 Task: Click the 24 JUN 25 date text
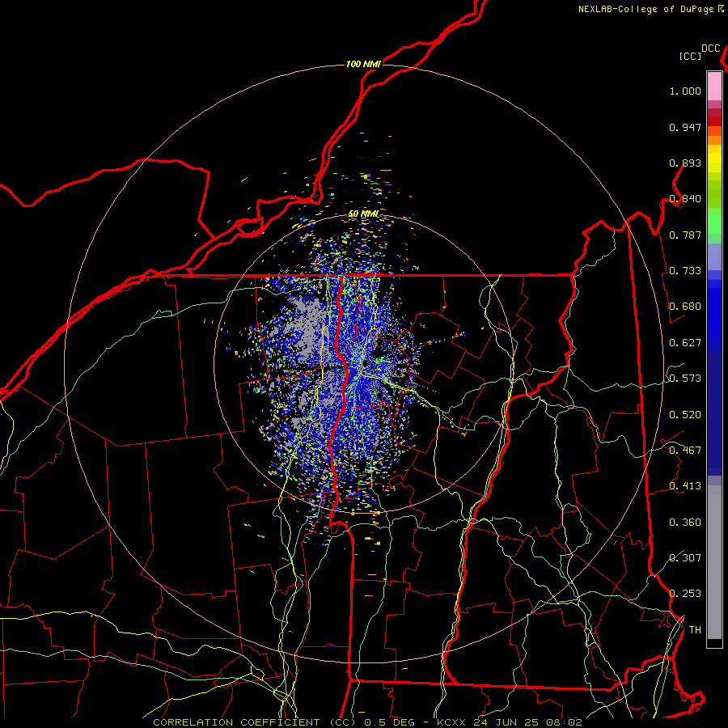(506, 722)
